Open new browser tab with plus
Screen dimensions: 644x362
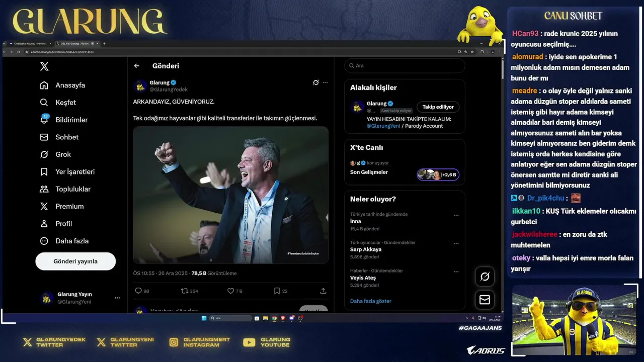pos(104,44)
